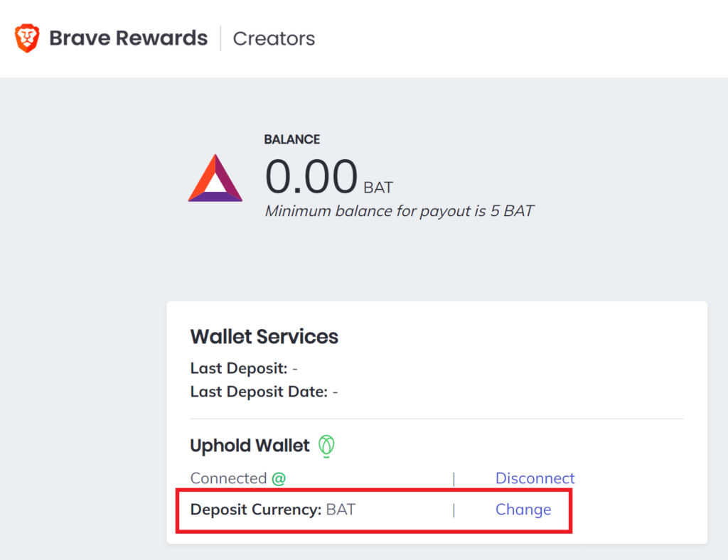Click the Last Deposit Date line
Image resolution: width=728 pixels, height=560 pixels.
264,392
